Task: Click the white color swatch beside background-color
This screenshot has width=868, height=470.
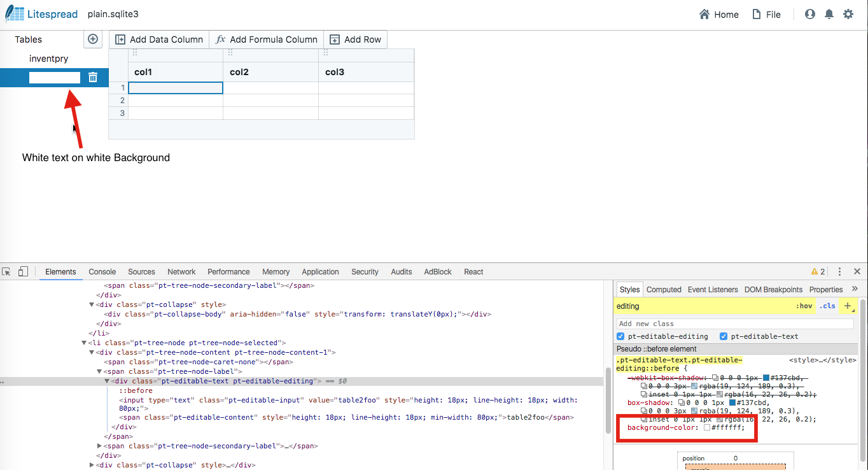Action: point(708,427)
